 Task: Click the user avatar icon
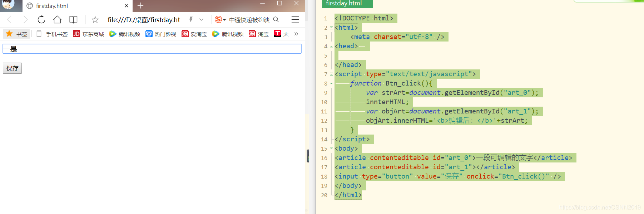point(8,5)
